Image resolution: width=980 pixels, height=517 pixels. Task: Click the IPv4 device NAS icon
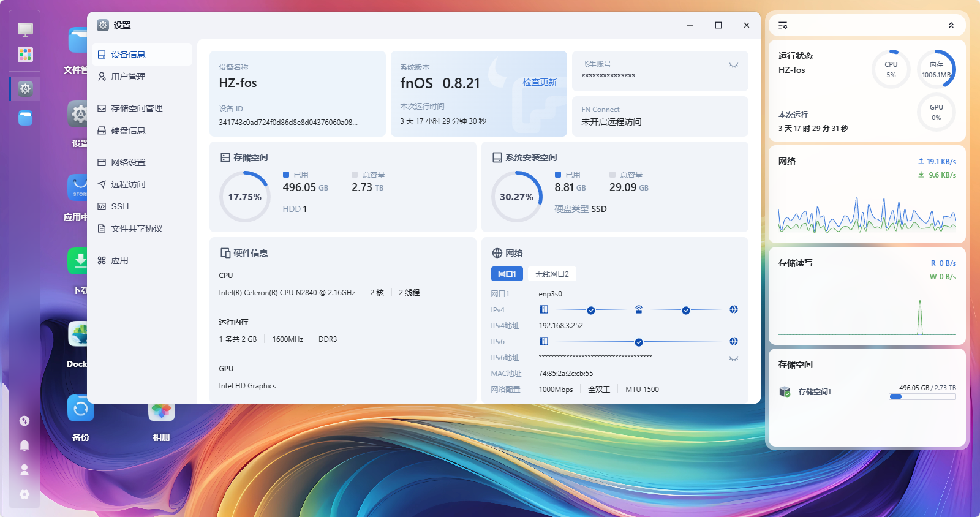click(x=544, y=309)
